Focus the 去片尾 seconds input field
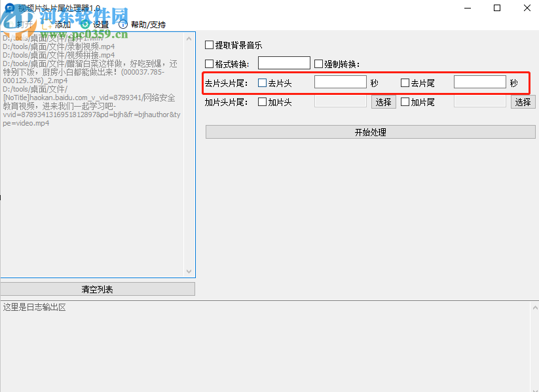This screenshot has width=539, height=392. [480, 82]
